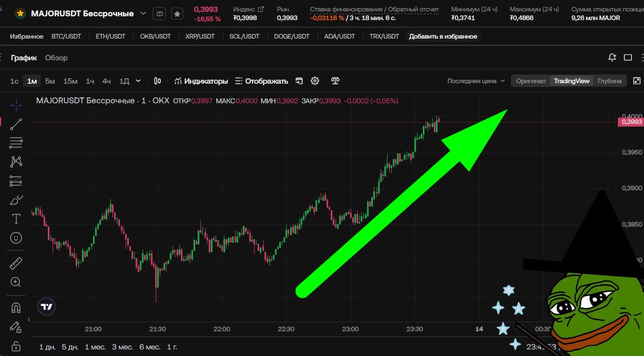Open the TRX/USDT favorite pair

click(x=384, y=36)
